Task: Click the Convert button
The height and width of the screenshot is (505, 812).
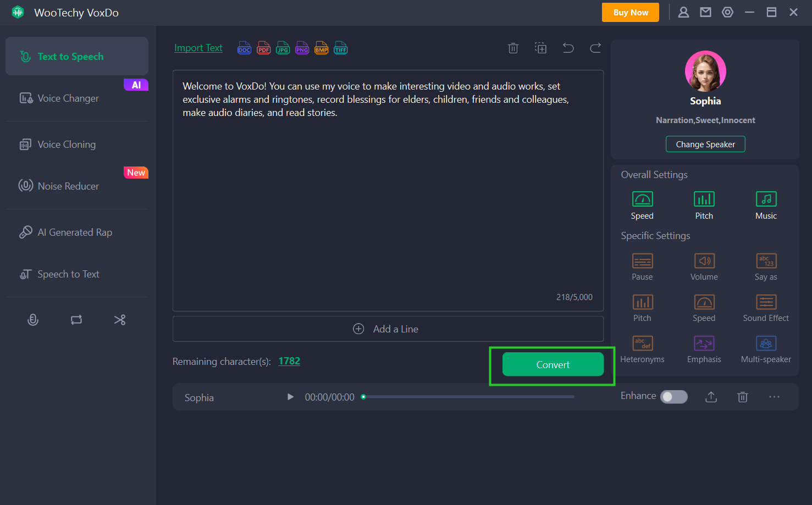Action: (553, 364)
